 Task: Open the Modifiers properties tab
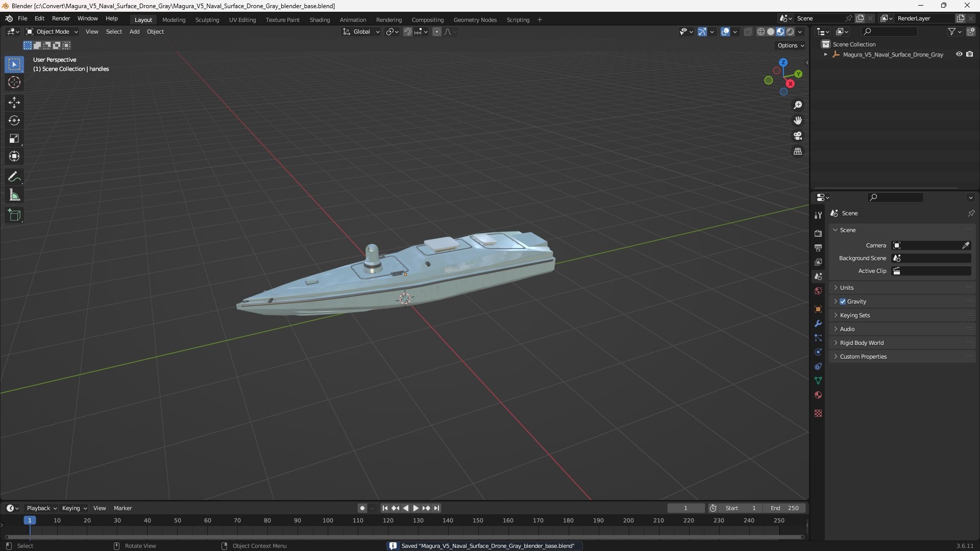point(818,323)
